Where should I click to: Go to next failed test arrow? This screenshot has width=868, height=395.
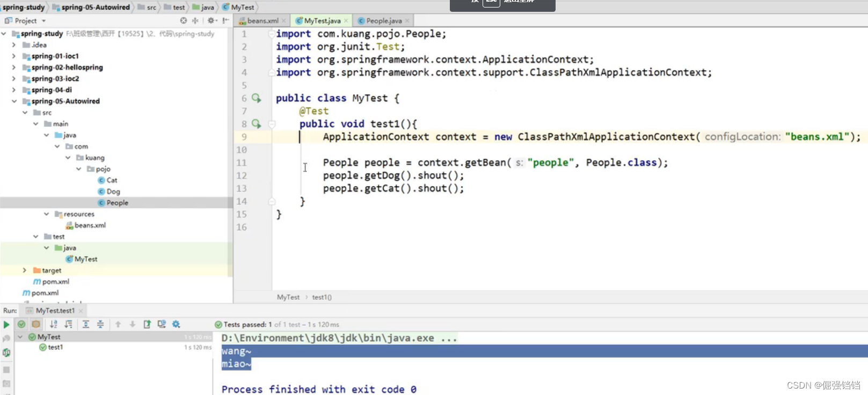[x=133, y=324]
